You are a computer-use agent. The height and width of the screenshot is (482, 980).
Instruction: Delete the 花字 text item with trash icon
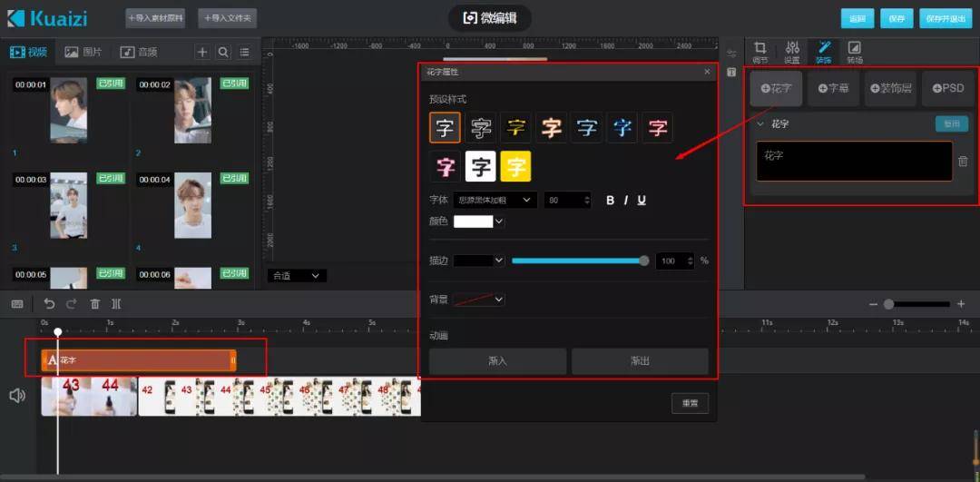963,162
